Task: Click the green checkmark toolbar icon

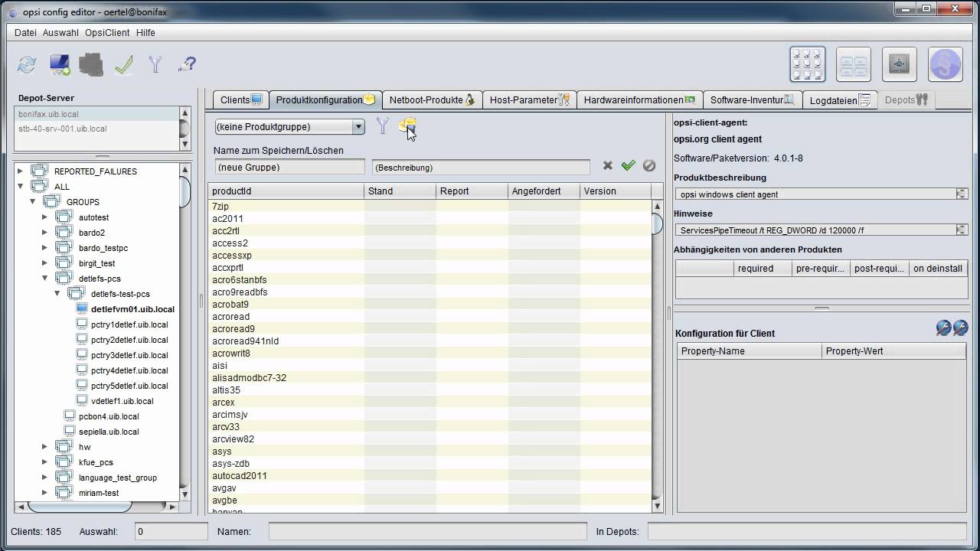Action: click(124, 65)
